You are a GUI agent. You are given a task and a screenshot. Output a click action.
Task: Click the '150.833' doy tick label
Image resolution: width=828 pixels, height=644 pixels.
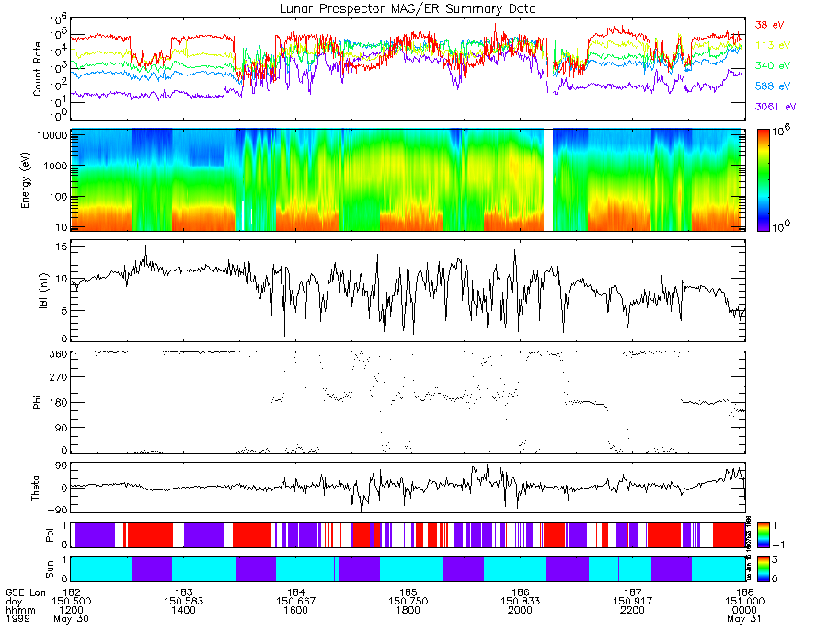520,602
